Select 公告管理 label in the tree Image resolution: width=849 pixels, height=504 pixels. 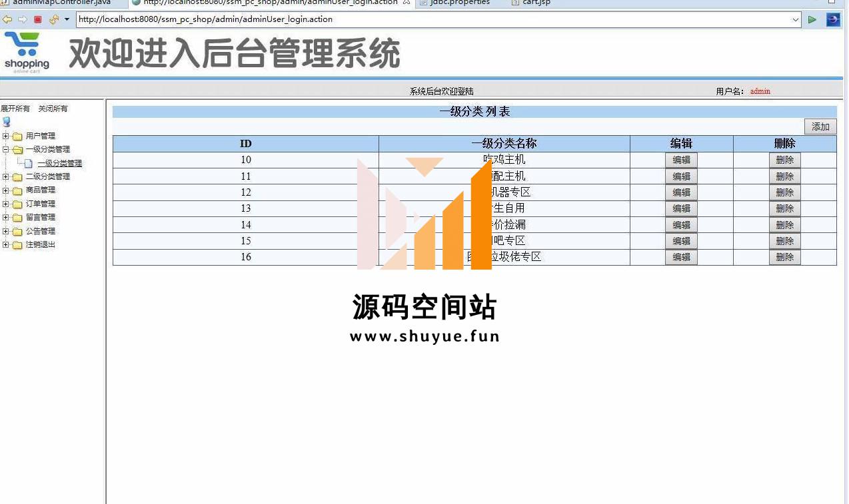point(41,231)
